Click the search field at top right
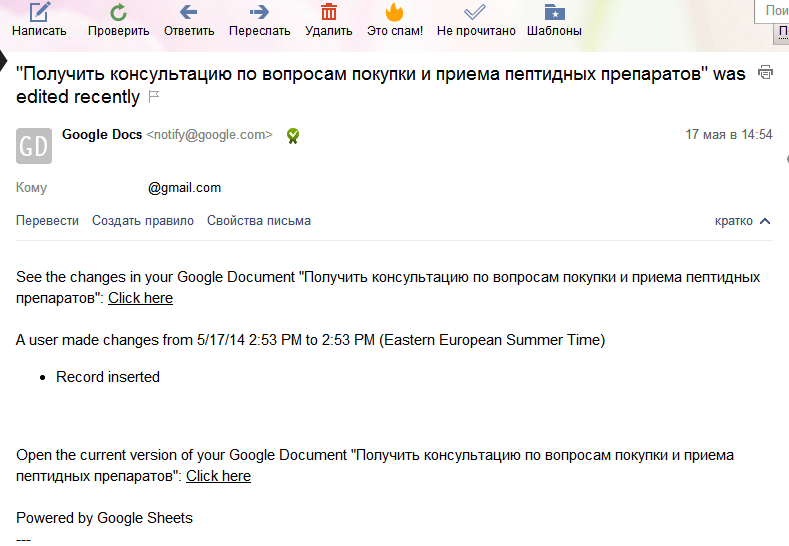The height and width of the screenshot is (546, 789). (x=771, y=11)
